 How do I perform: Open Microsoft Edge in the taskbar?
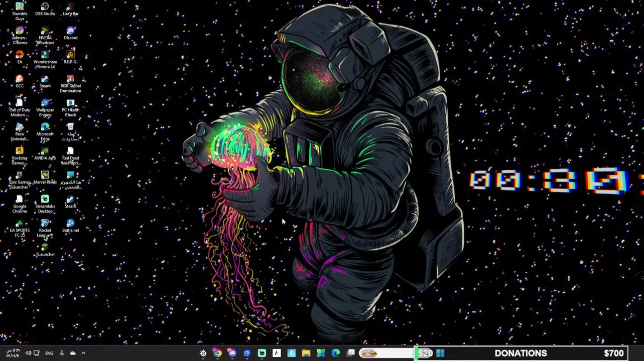coord(336,353)
